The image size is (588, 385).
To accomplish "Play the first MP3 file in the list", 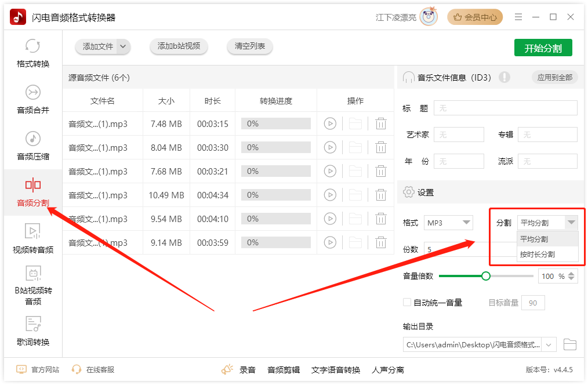I will [331, 124].
